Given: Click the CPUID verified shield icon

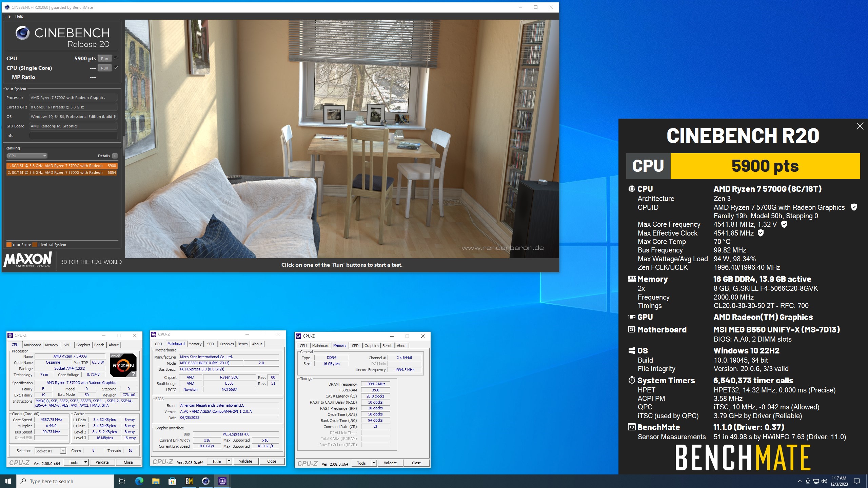Looking at the screenshot, I should click(854, 207).
